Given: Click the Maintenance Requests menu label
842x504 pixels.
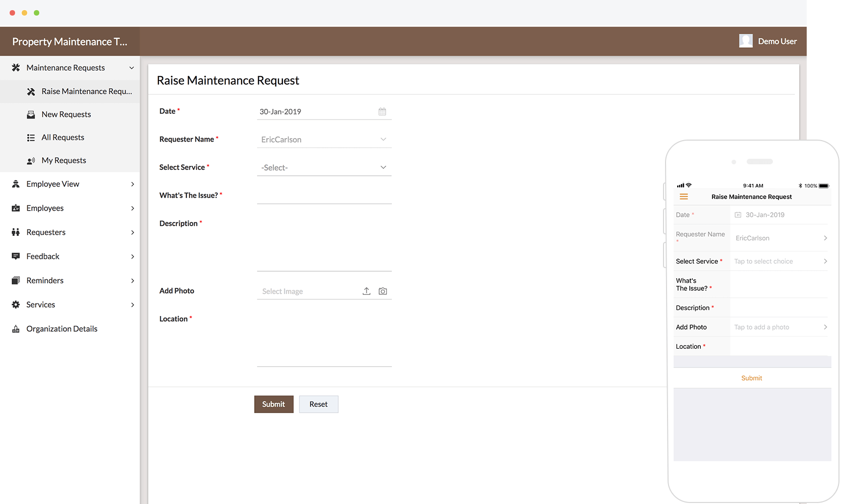Looking at the screenshot, I should pyautogui.click(x=66, y=68).
